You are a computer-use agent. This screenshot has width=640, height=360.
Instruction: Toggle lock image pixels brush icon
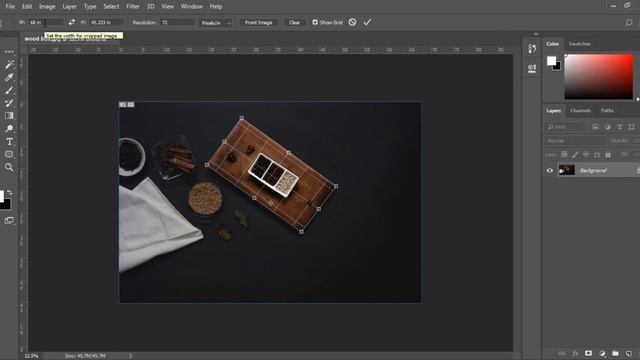[x=575, y=154]
